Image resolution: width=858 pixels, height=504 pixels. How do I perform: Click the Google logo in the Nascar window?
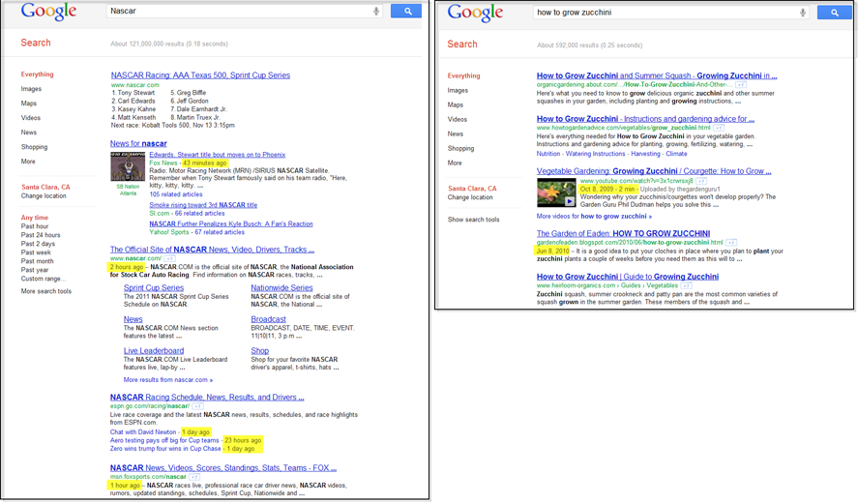coord(48,12)
